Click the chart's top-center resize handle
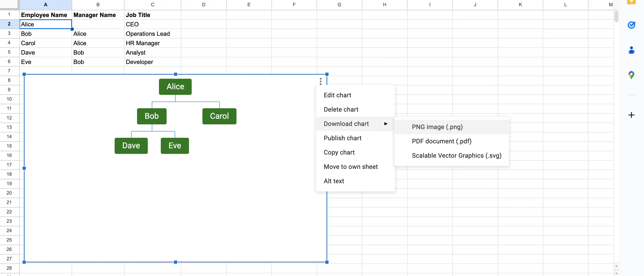 pyautogui.click(x=176, y=74)
